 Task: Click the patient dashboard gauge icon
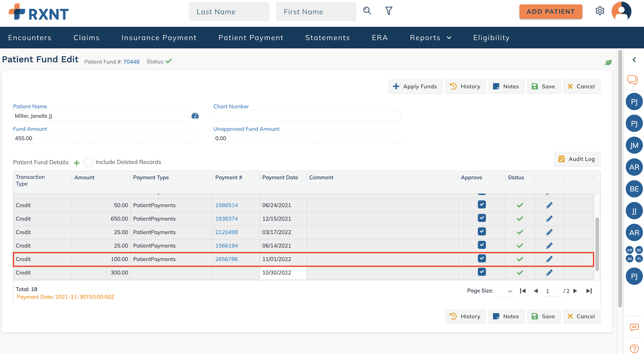click(195, 116)
